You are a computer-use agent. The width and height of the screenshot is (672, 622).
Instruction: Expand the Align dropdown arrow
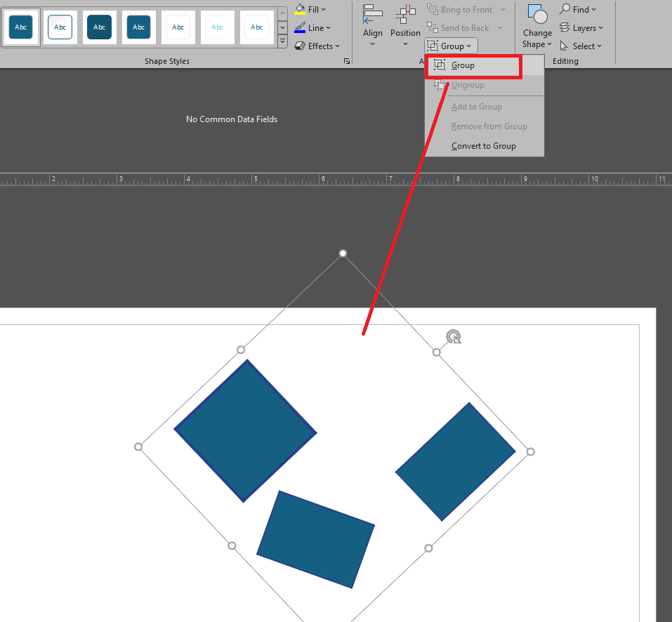[x=372, y=44]
